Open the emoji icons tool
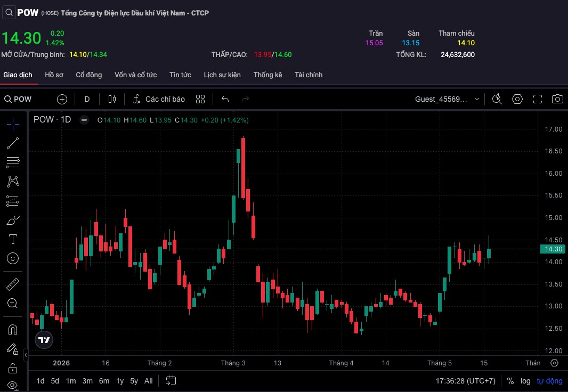 point(13,258)
